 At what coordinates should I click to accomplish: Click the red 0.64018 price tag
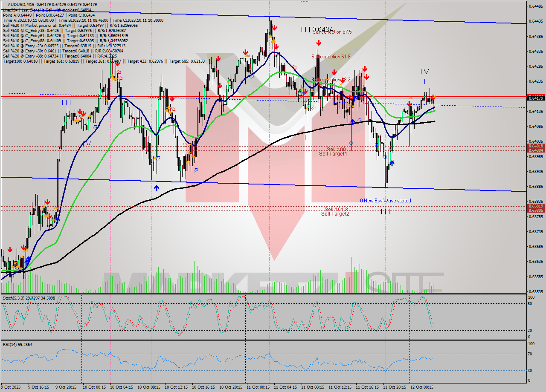click(x=536, y=146)
